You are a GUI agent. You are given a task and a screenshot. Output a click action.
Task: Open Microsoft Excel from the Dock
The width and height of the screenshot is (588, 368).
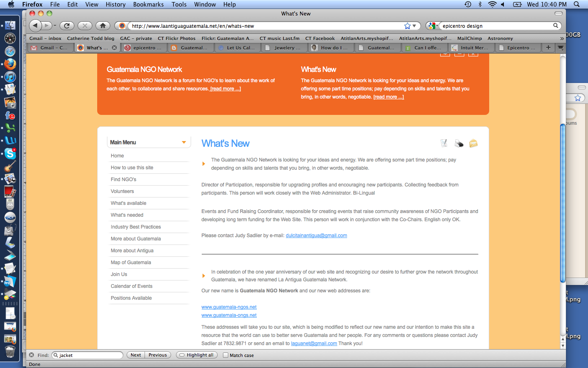click(10, 128)
